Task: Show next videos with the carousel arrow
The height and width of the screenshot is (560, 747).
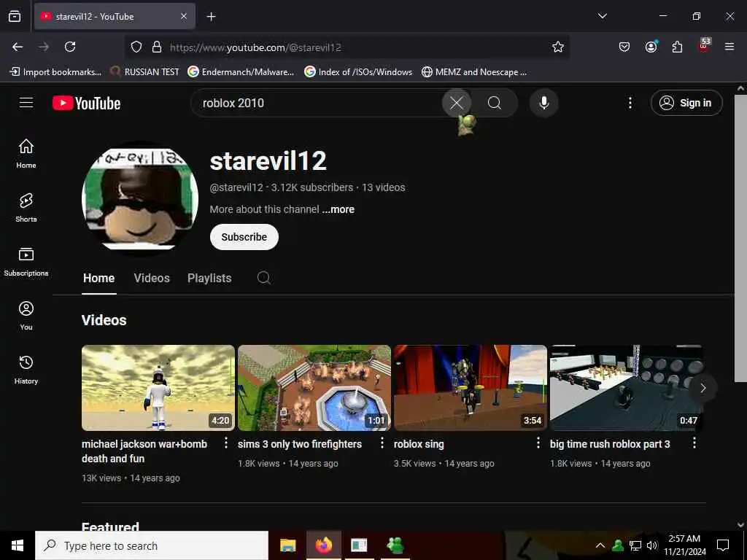Action: 703,388
